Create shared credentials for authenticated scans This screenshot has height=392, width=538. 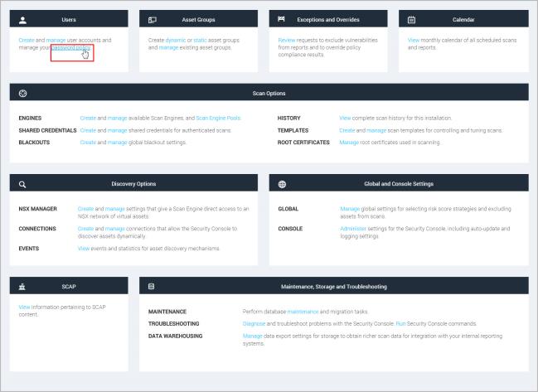click(x=88, y=130)
